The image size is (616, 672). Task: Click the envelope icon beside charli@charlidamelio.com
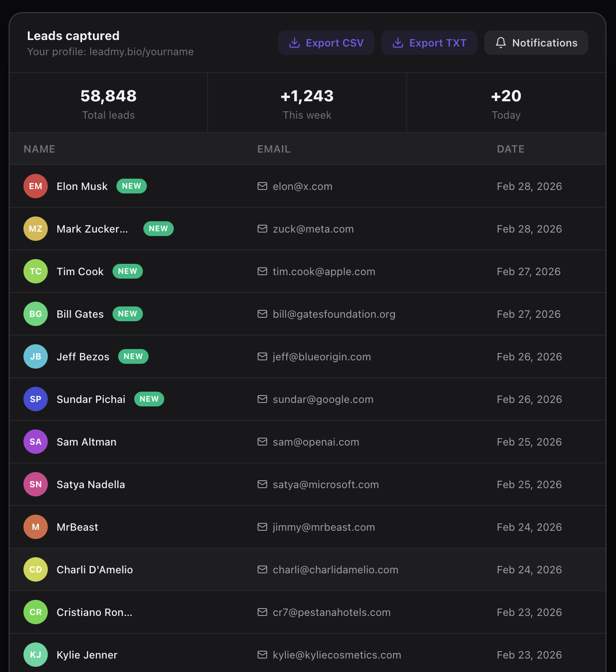262,569
